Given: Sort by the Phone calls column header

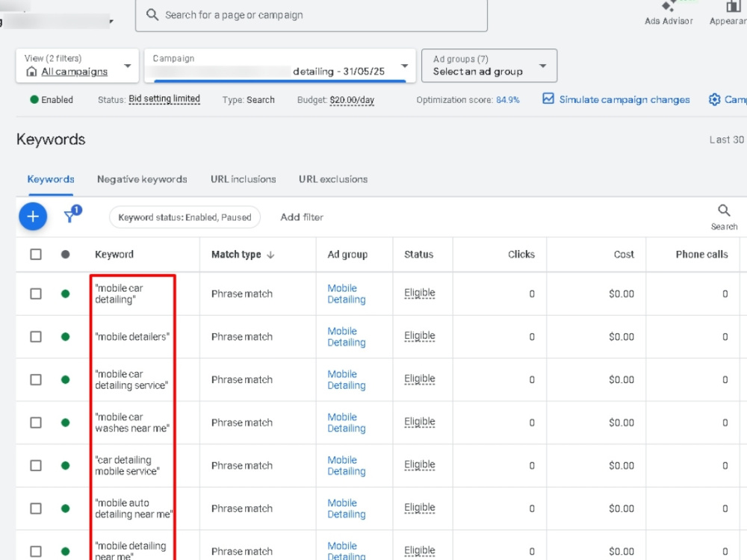Looking at the screenshot, I should tap(701, 255).
